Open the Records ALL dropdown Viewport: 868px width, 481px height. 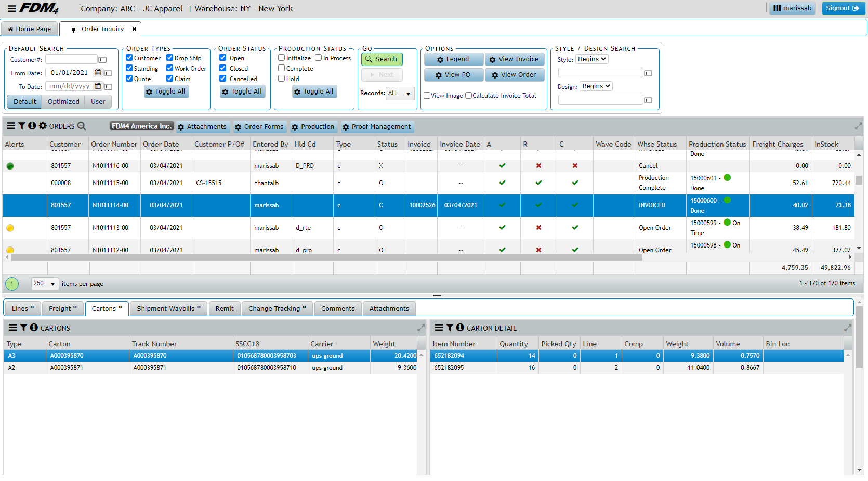coord(400,94)
